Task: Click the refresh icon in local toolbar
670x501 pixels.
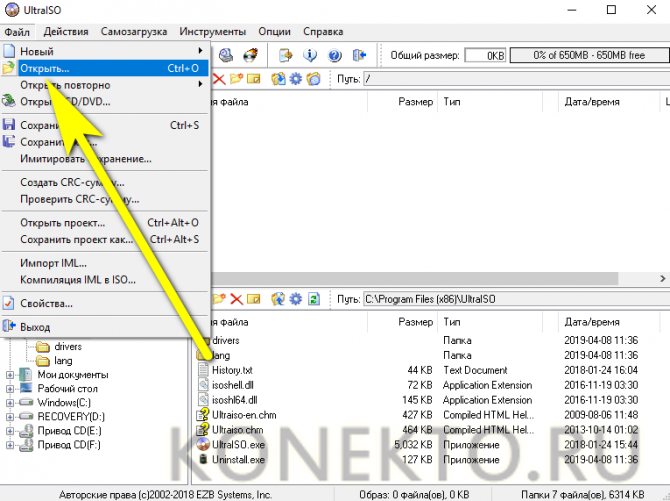Action: [x=314, y=299]
